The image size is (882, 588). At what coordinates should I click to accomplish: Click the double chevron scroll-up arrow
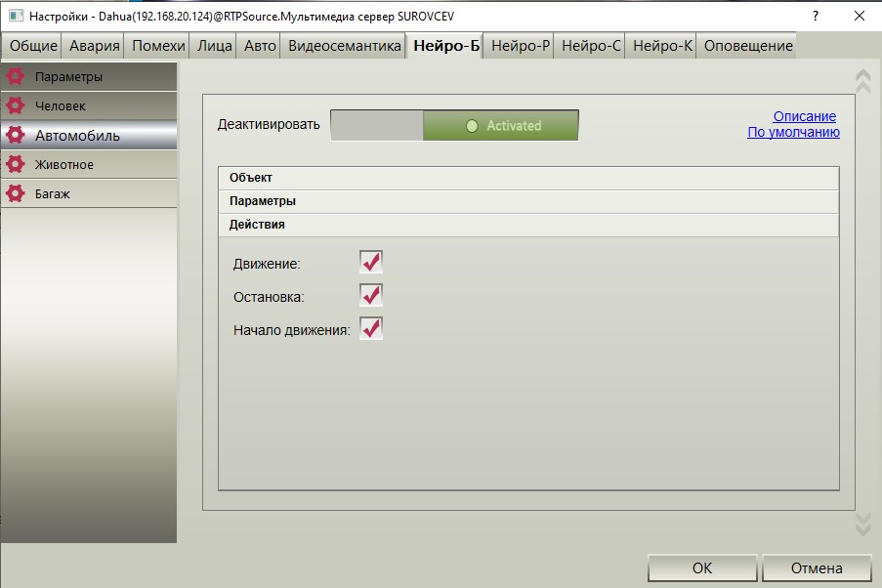click(x=862, y=82)
